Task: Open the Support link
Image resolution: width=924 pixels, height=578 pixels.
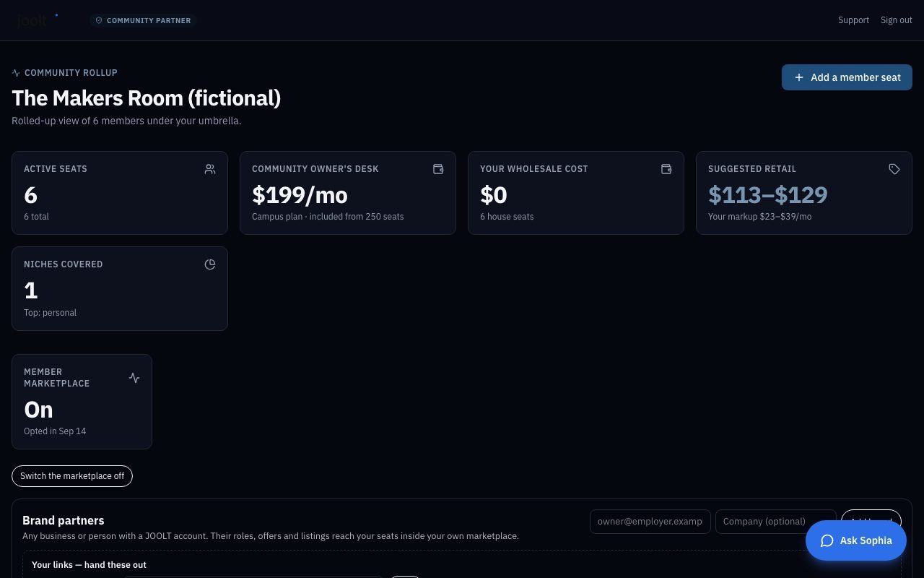Action: tap(853, 20)
